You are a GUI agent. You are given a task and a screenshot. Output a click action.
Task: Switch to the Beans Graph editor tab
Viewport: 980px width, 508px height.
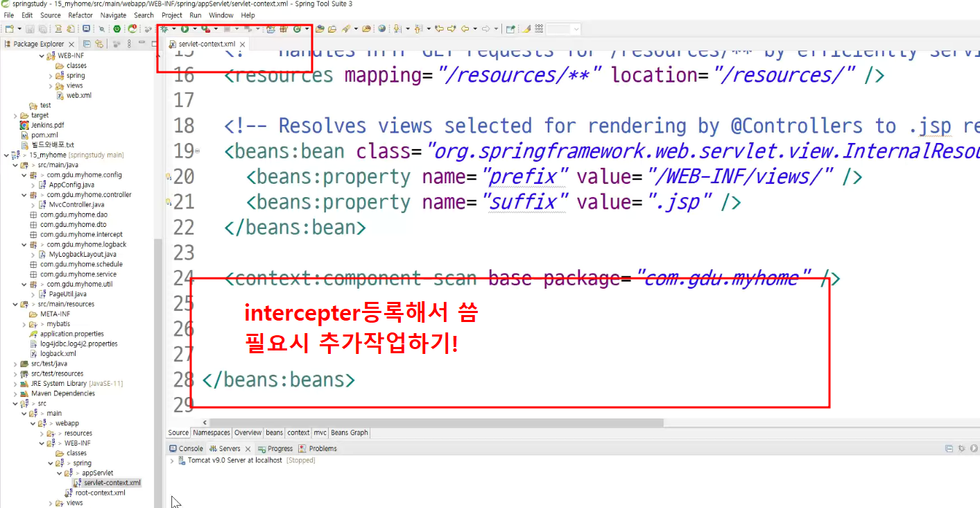350,432
